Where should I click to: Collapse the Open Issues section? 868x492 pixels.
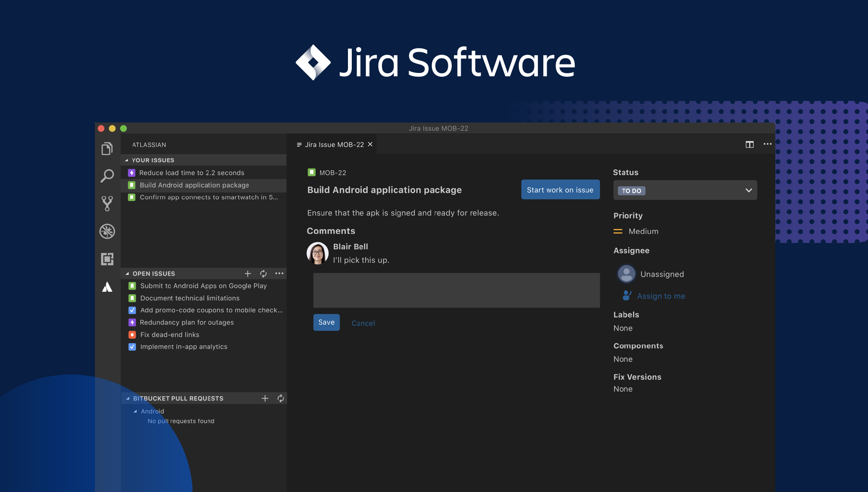[x=127, y=274]
